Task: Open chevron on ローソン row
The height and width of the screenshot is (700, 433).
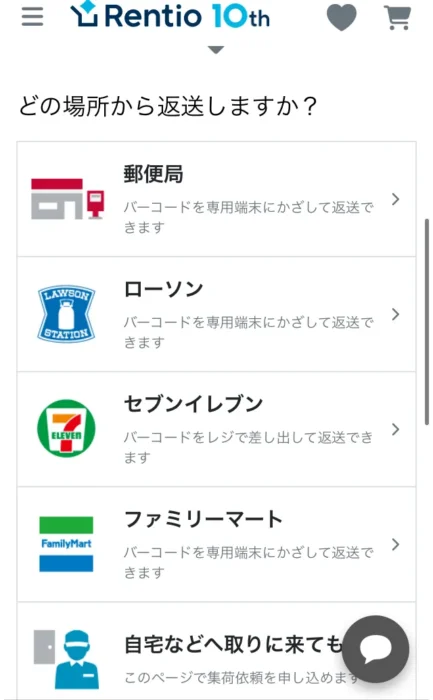Action: [x=396, y=314]
